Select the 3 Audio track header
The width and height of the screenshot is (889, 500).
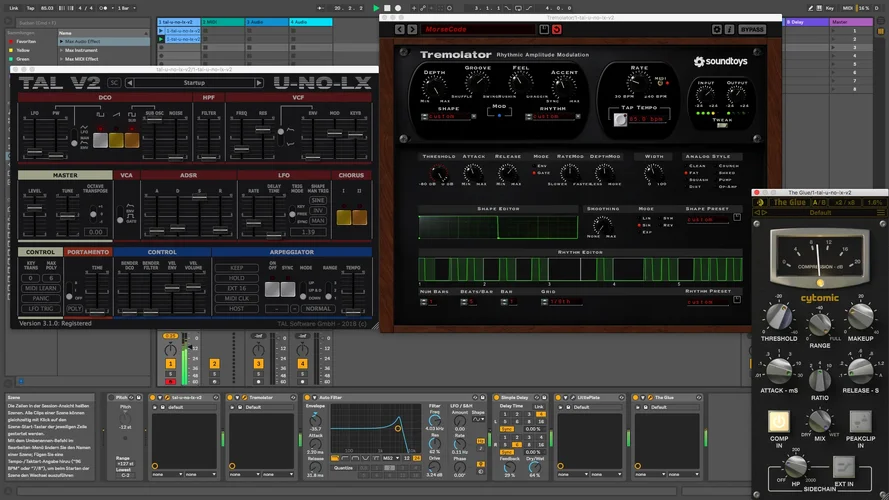266,22
